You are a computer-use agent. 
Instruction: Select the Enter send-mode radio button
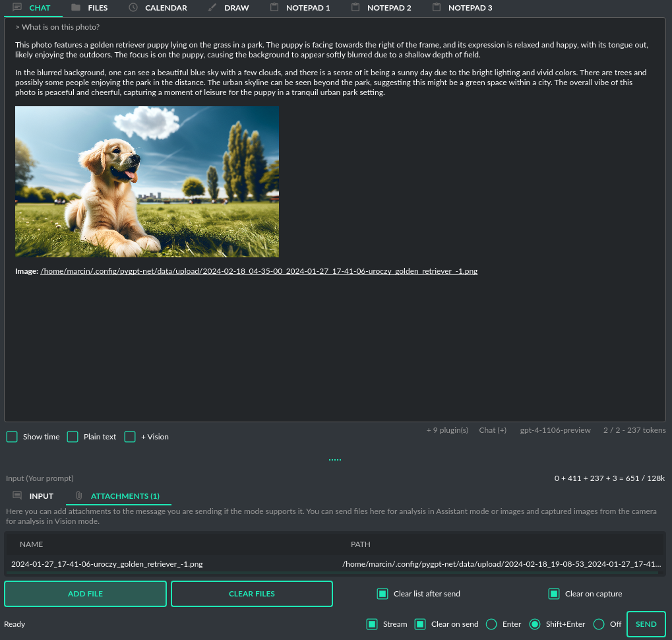point(491,624)
